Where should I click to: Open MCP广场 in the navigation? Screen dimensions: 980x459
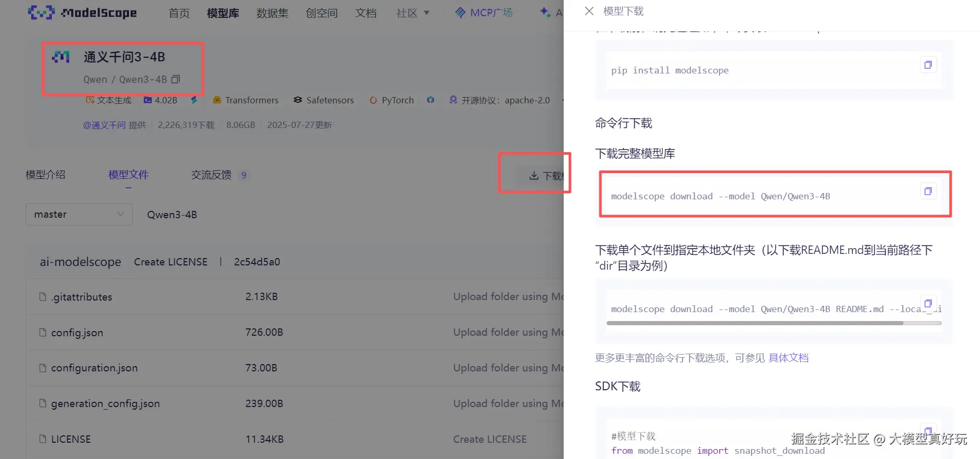coord(483,13)
